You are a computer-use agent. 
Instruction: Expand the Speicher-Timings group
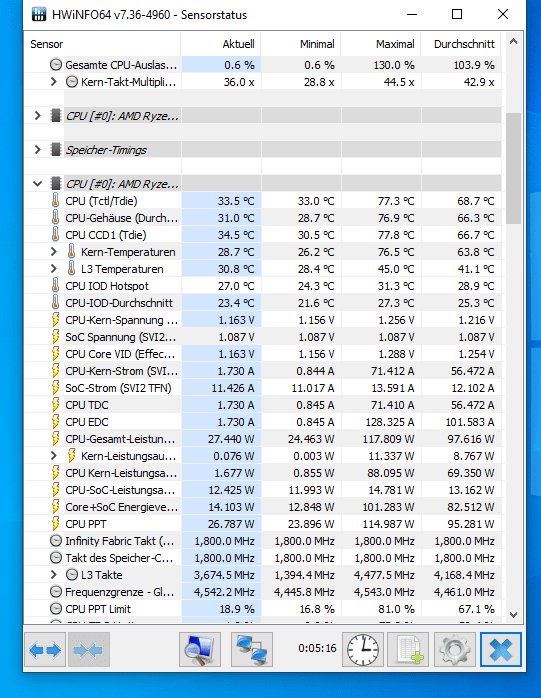click(38, 150)
